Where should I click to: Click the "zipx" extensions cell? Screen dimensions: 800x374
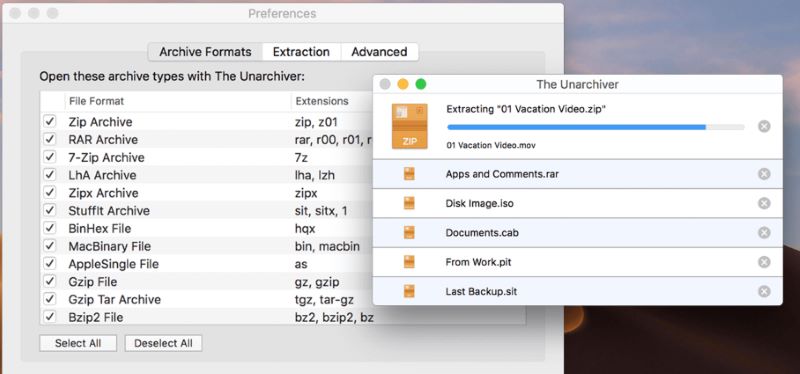(306, 193)
